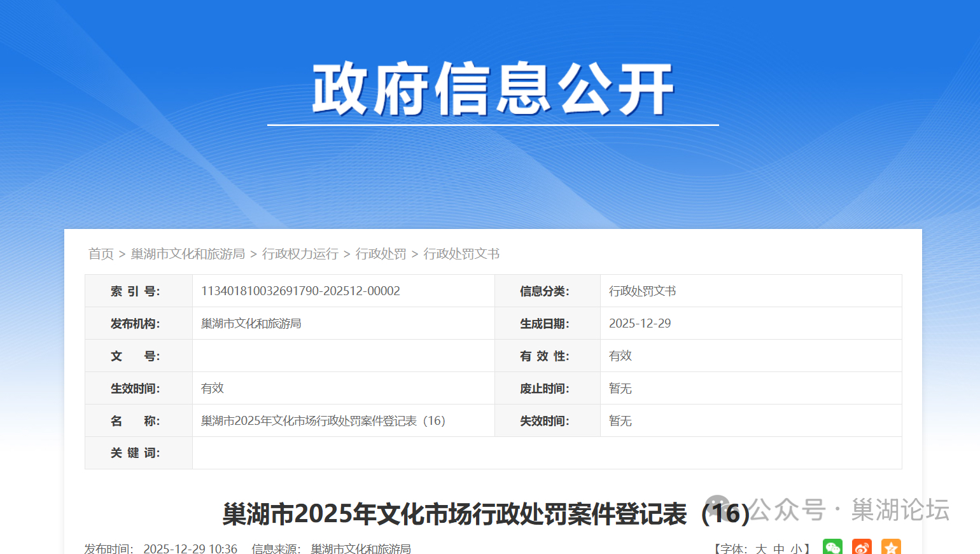Click the 名称 value in info table

323,420
